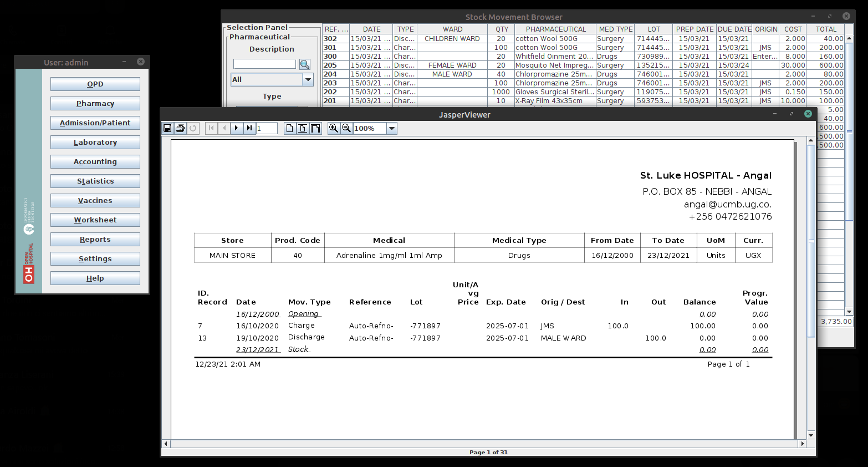This screenshot has width=868, height=467.
Task: Save the report in JasperViewer
Action: [167, 128]
